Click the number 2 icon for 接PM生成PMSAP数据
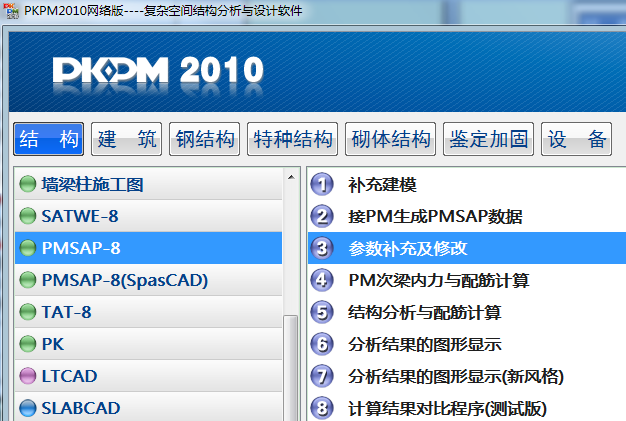This screenshot has height=421, width=626. (x=322, y=216)
